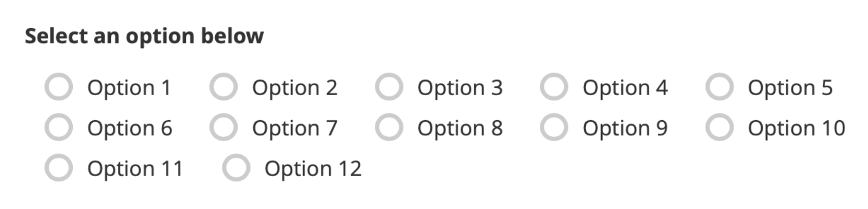Image resolution: width=868 pixels, height=209 pixels.
Task: Click the "Option 6" text label
Action: [x=129, y=129]
